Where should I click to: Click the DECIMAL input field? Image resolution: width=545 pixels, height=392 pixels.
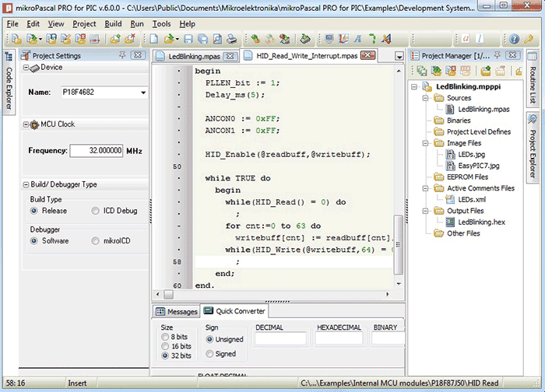(x=281, y=338)
